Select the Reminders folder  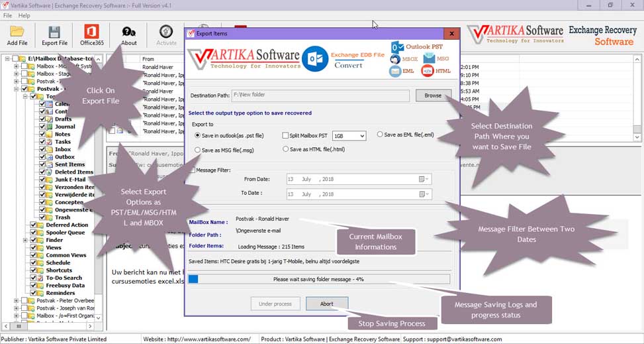(x=60, y=293)
